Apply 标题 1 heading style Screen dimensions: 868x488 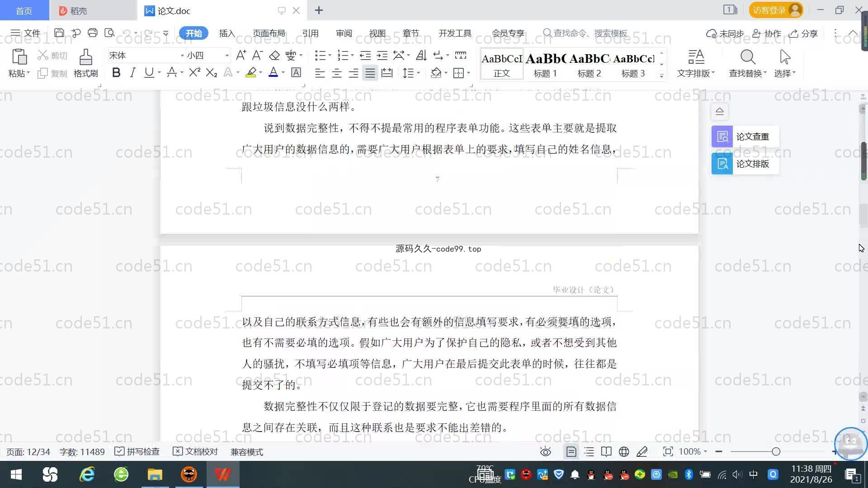point(545,65)
